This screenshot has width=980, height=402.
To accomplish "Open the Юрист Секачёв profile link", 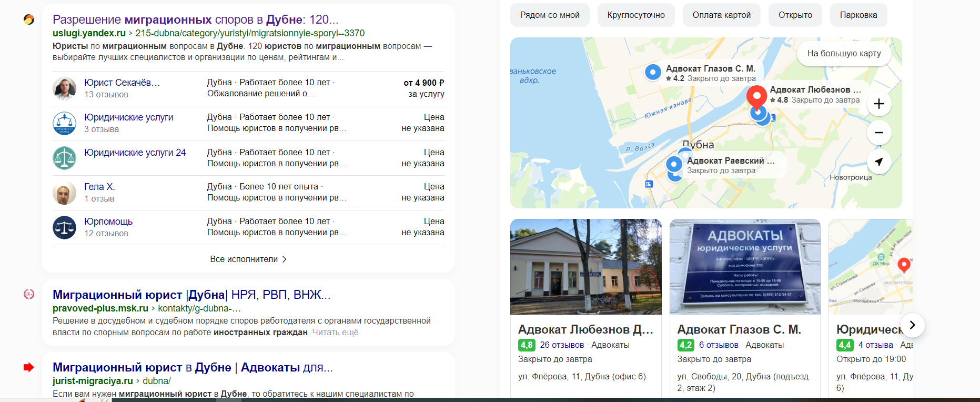I will pyautogui.click(x=122, y=83).
